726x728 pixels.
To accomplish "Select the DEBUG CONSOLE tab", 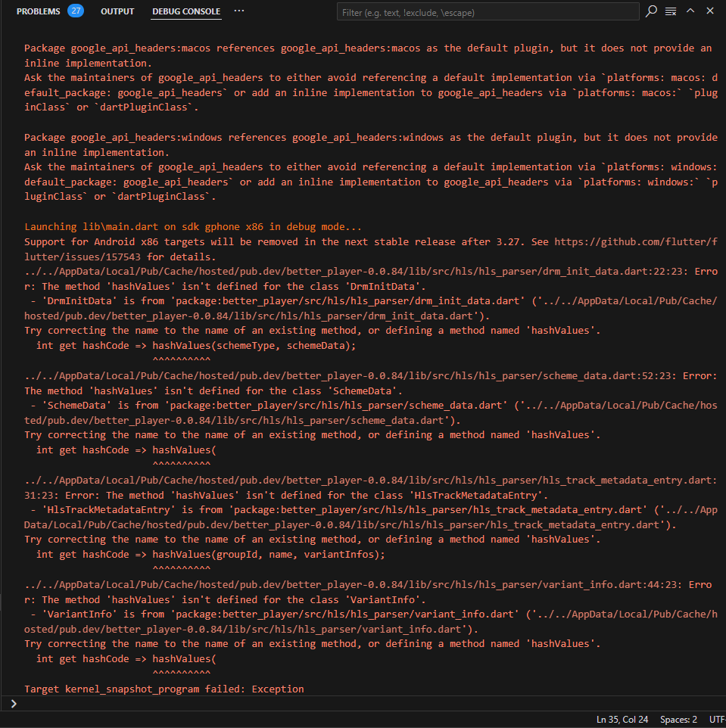I will tap(186, 11).
